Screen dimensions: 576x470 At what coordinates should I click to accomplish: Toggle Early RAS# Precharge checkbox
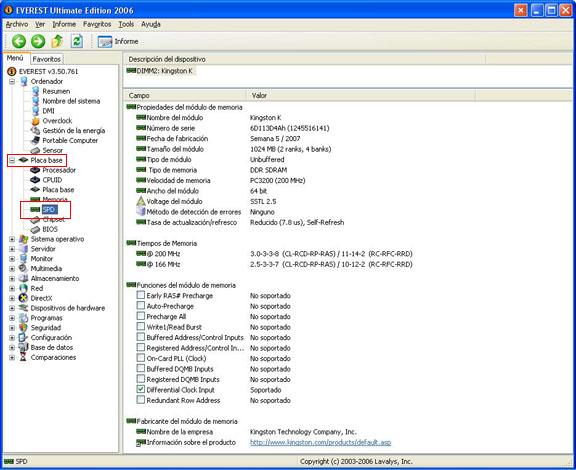click(x=141, y=295)
